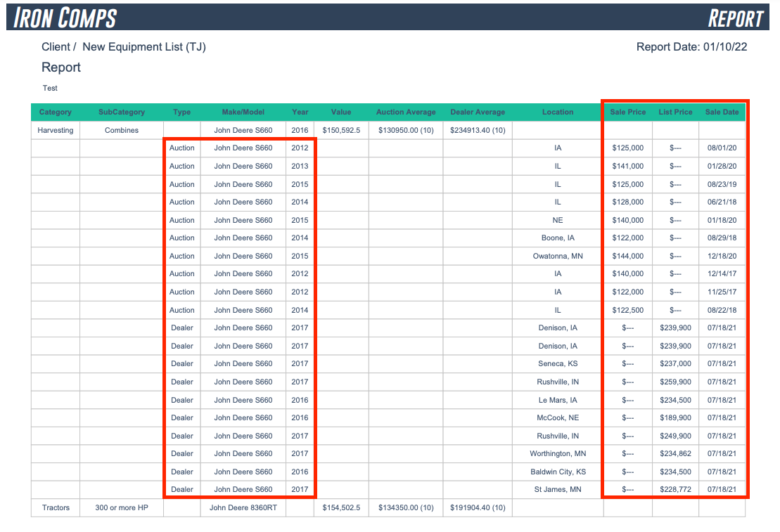This screenshot has height=532, width=780.
Task: Click the Auction Average column header
Action: [x=405, y=112]
